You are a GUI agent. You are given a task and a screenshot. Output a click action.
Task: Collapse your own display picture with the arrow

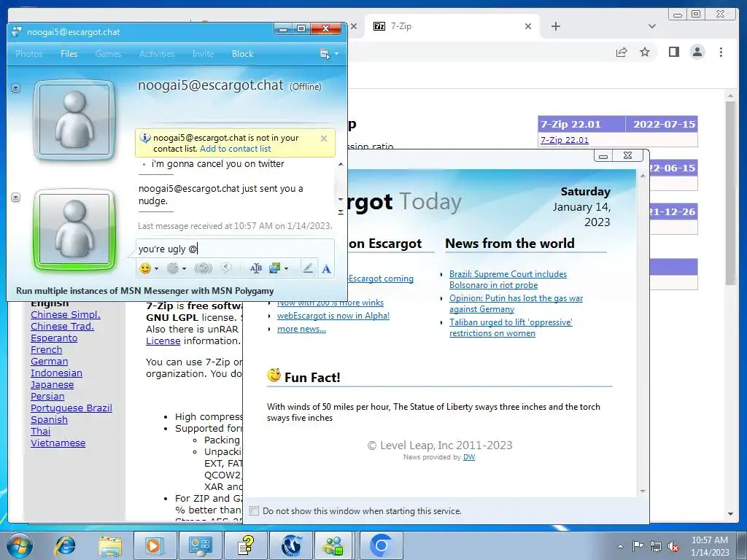(16, 198)
